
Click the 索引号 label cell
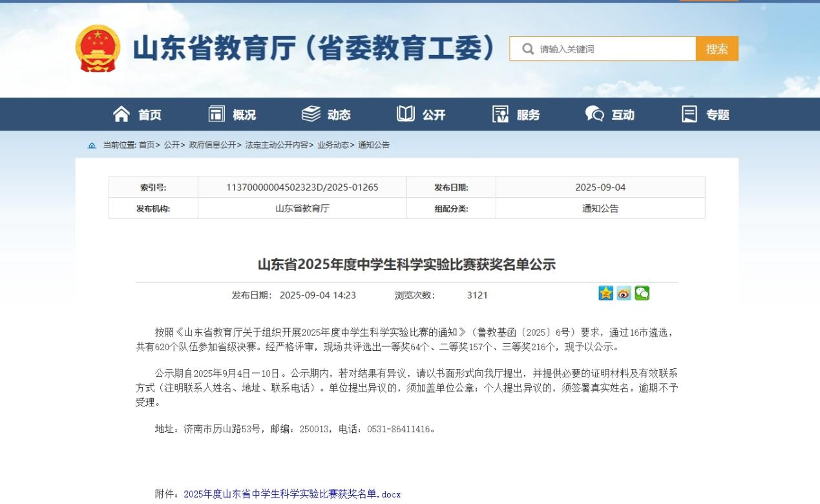pos(153,187)
